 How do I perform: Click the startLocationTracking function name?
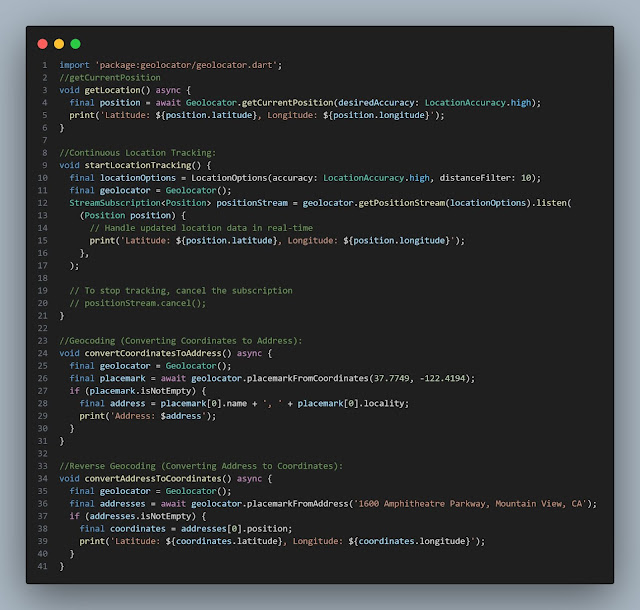[x=132, y=165]
